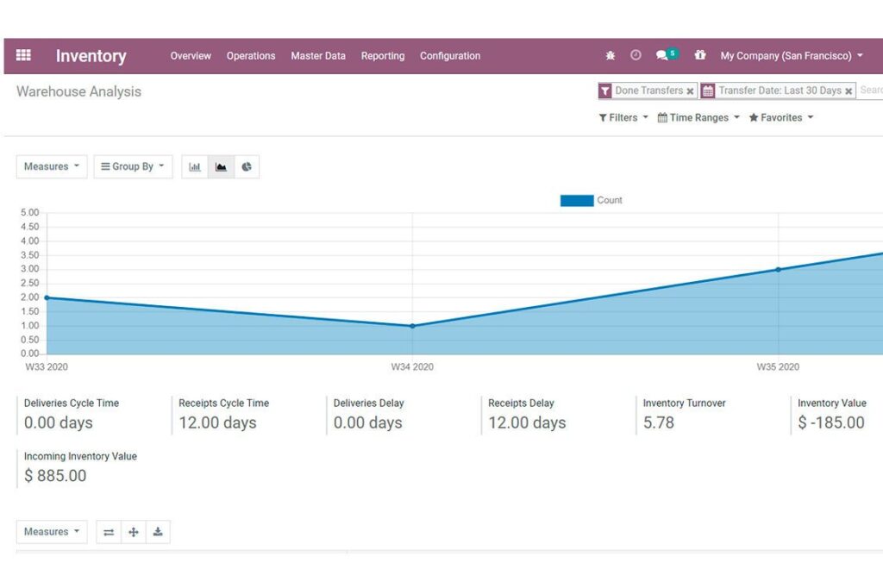
Task: Toggle the Count legend color box
Action: pyautogui.click(x=576, y=201)
